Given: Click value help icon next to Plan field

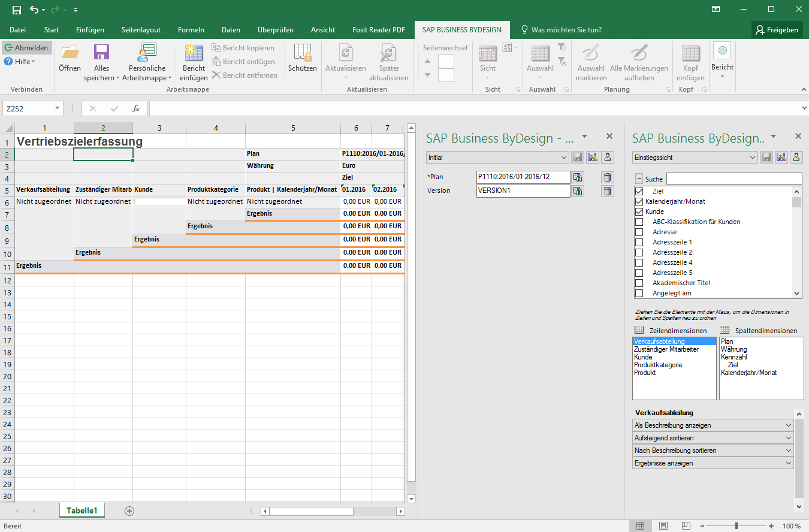Looking at the screenshot, I should coord(578,177).
